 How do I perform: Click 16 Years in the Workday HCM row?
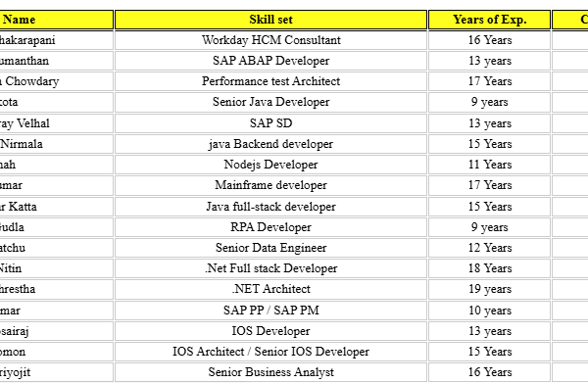click(490, 40)
